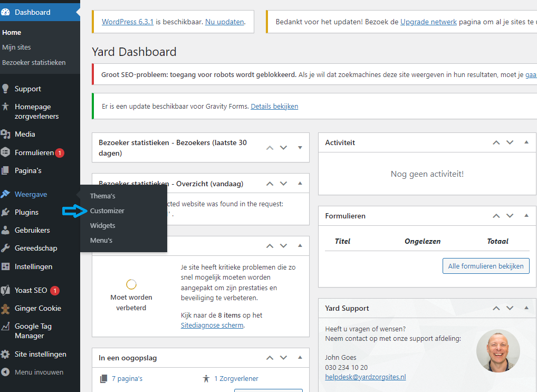Click phone number 030 234 10 20
The image size is (537, 392).
coord(346,367)
